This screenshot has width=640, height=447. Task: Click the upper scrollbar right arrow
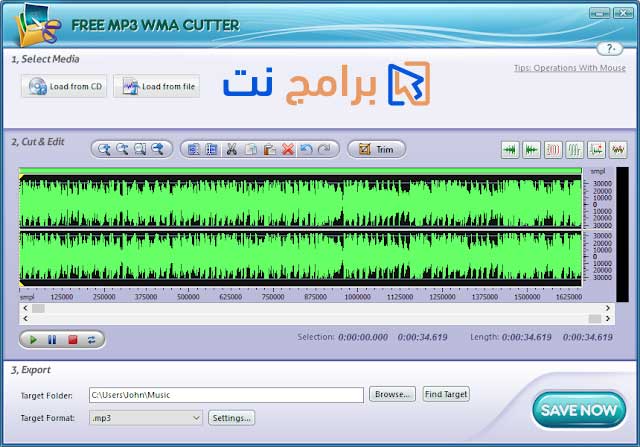[608, 308]
